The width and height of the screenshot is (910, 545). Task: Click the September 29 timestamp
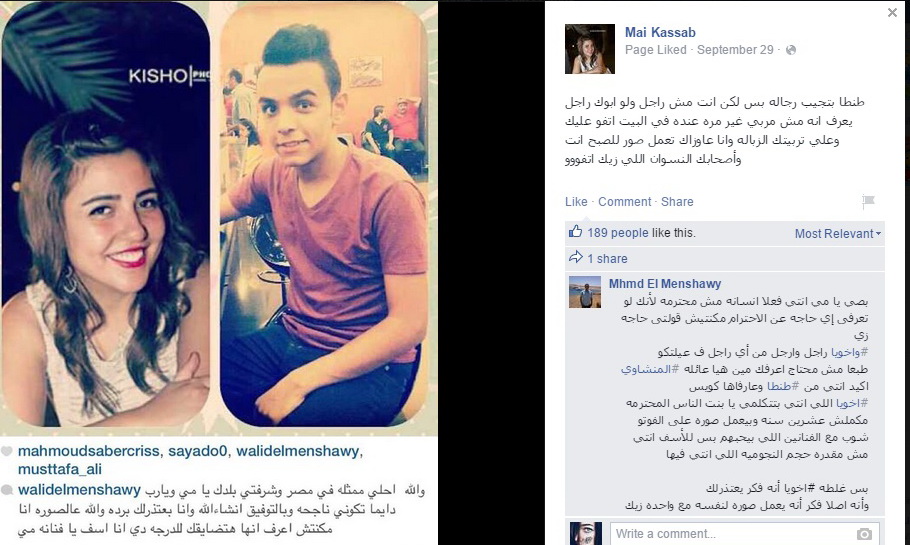735,50
